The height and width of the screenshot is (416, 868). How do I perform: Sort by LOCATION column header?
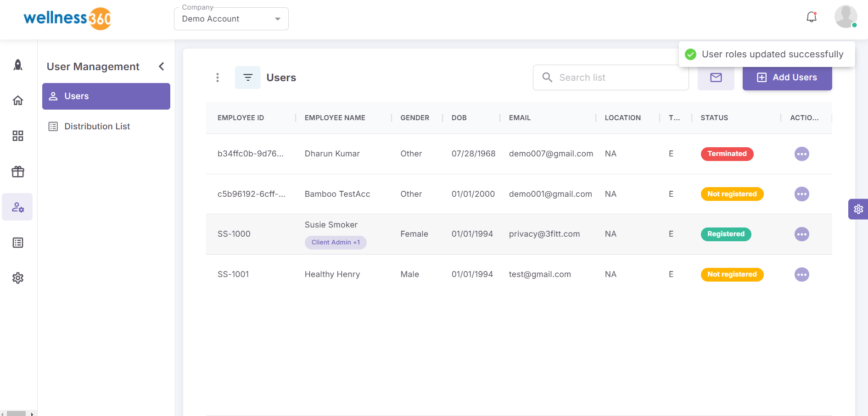(x=623, y=118)
